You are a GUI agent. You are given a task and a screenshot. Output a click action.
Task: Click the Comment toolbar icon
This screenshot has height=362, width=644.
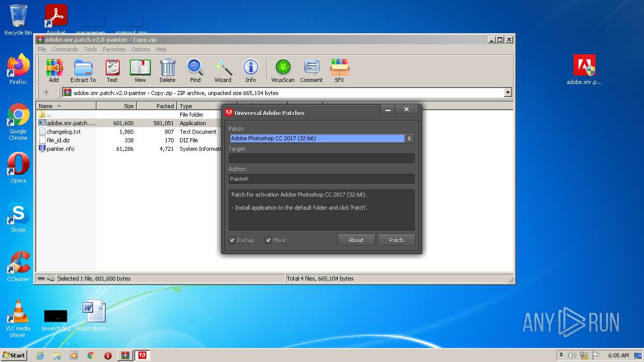pos(311,70)
